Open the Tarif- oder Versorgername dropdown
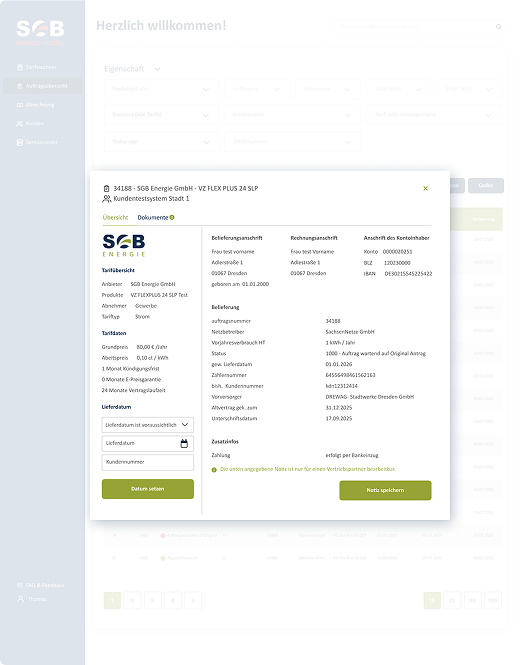520x665 pixels. pos(434,115)
